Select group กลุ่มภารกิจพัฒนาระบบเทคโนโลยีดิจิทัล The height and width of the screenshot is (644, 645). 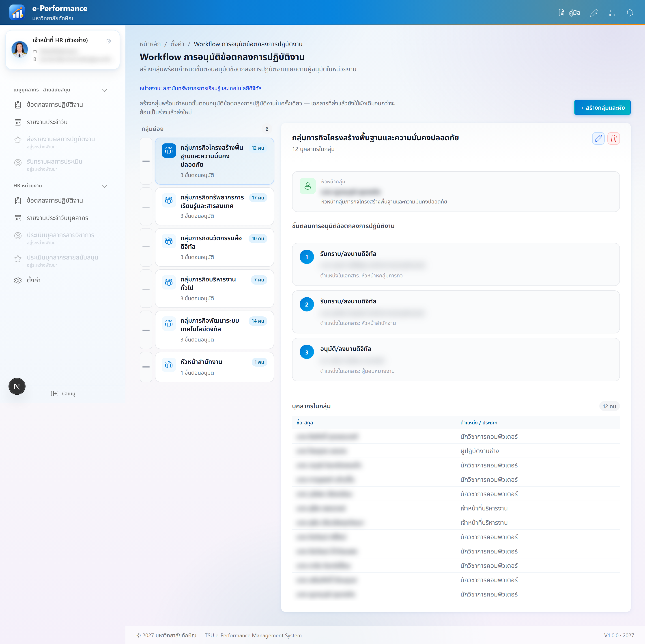click(x=214, y=330)
